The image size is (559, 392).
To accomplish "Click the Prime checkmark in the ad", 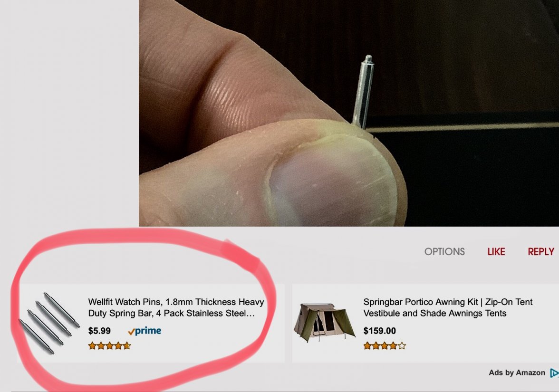I will 131,332.
